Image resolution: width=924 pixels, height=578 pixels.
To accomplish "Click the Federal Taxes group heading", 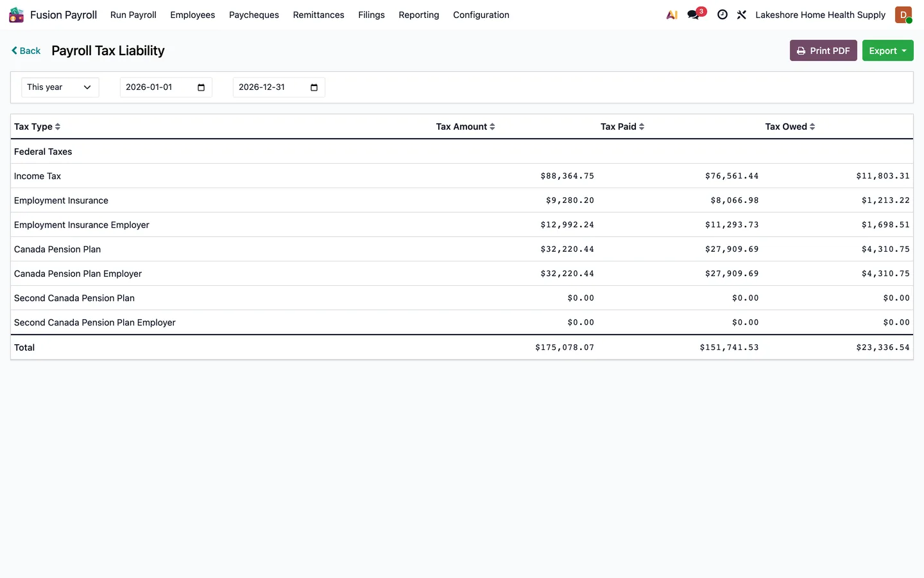I will tap(43, 152).
